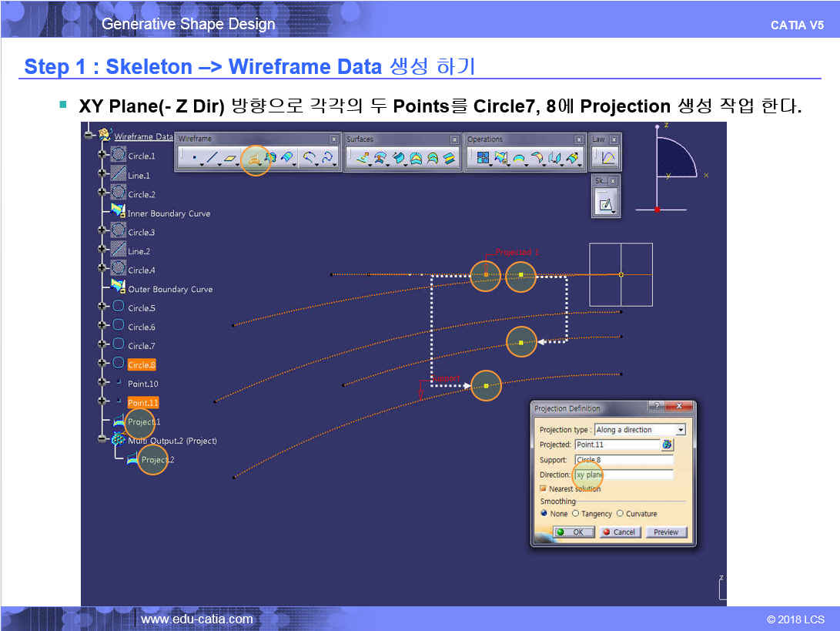Click the multi-select icon beside Projected field
Image resolution: width=840 pixels, height=631 pixels.
click(667, 445)
